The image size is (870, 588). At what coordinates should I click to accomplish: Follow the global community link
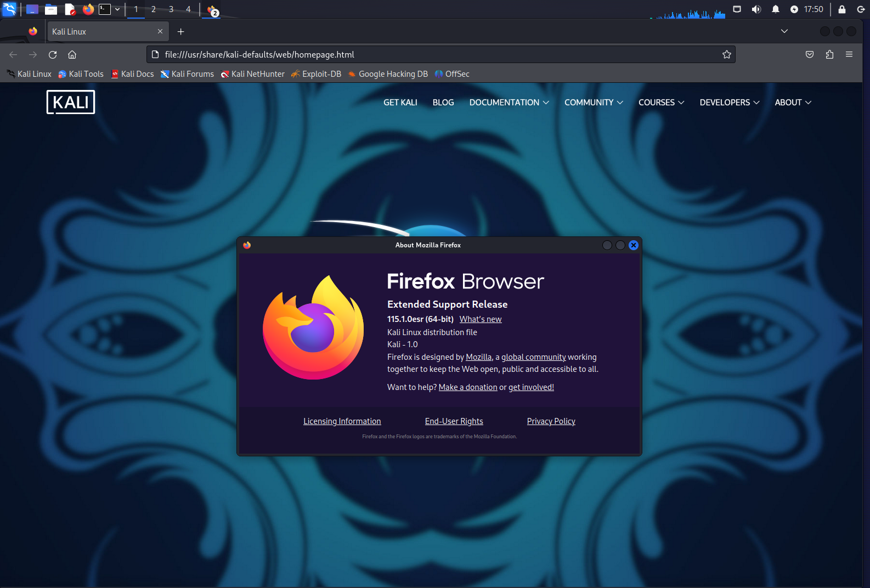[534, 357]
